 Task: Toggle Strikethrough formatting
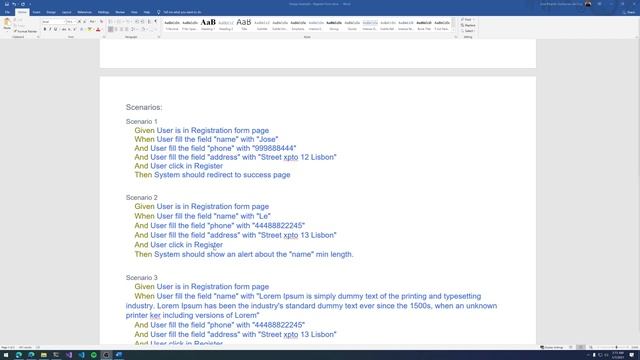pos(64,29)
